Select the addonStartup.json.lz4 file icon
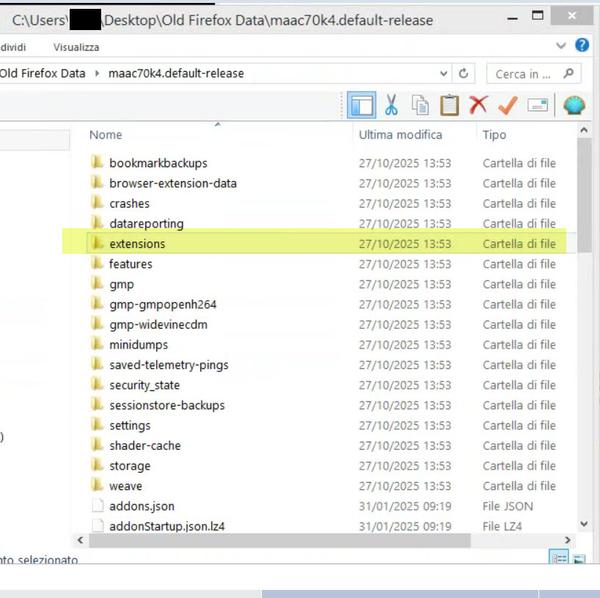The image size is (600, 598). 98,526
